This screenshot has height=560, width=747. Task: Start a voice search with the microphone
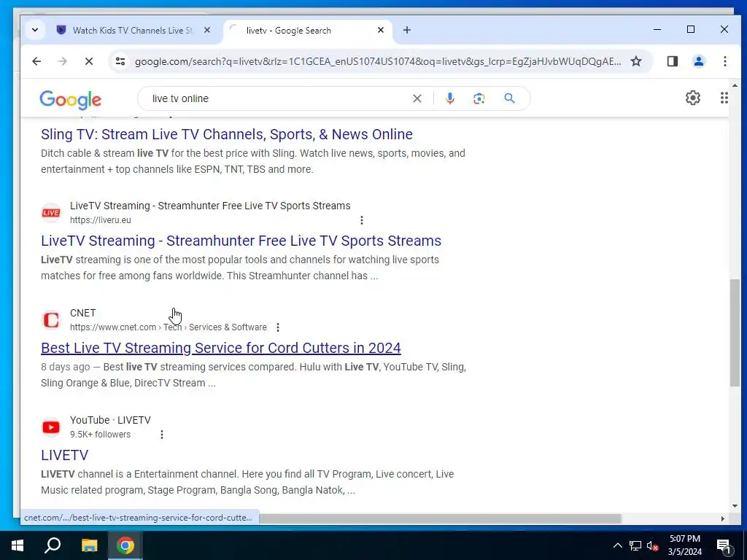pos(449,98)
